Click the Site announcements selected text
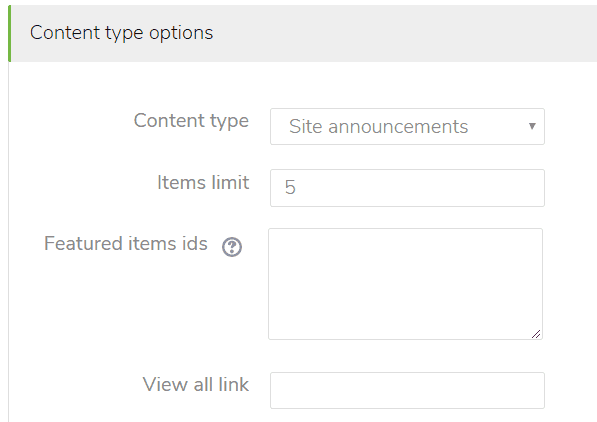This screenshot has height=422, width=597. point(378,126)
